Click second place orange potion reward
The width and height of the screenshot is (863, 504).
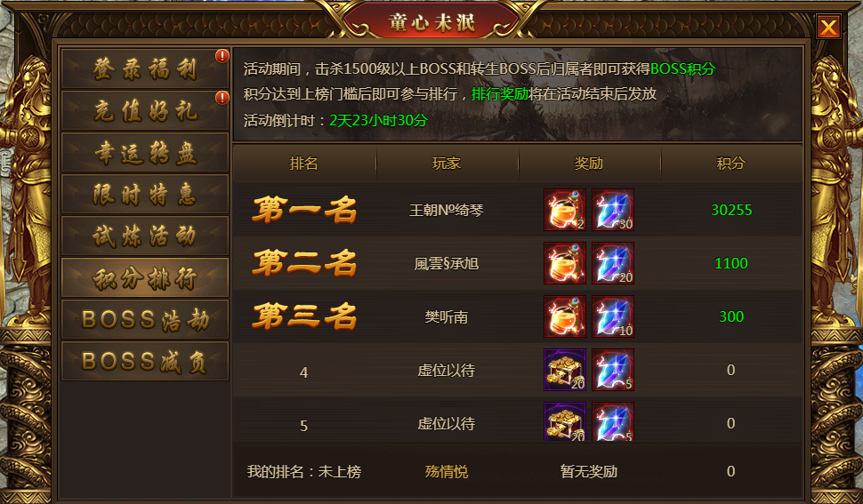565,263
